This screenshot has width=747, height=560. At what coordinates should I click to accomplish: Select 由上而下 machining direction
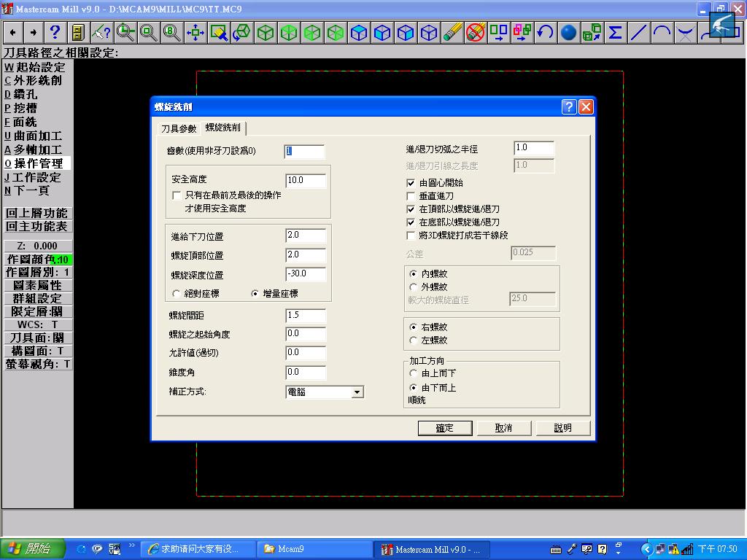[413, 373]
